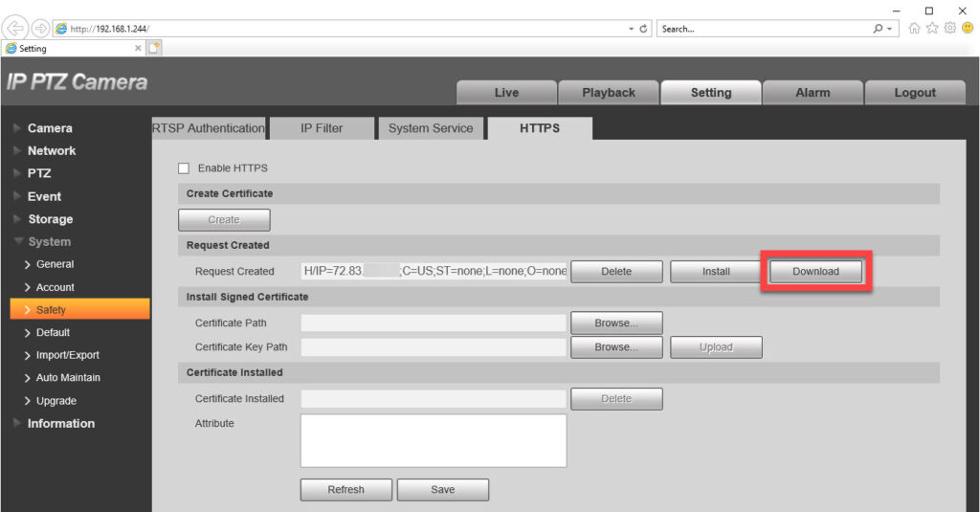
Task: Click the Download request button
Action: tap(815, 272)
